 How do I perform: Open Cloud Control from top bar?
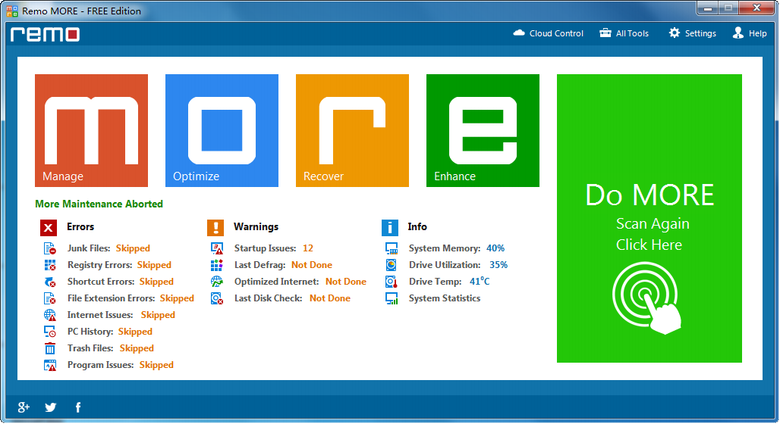coord(548,33)
